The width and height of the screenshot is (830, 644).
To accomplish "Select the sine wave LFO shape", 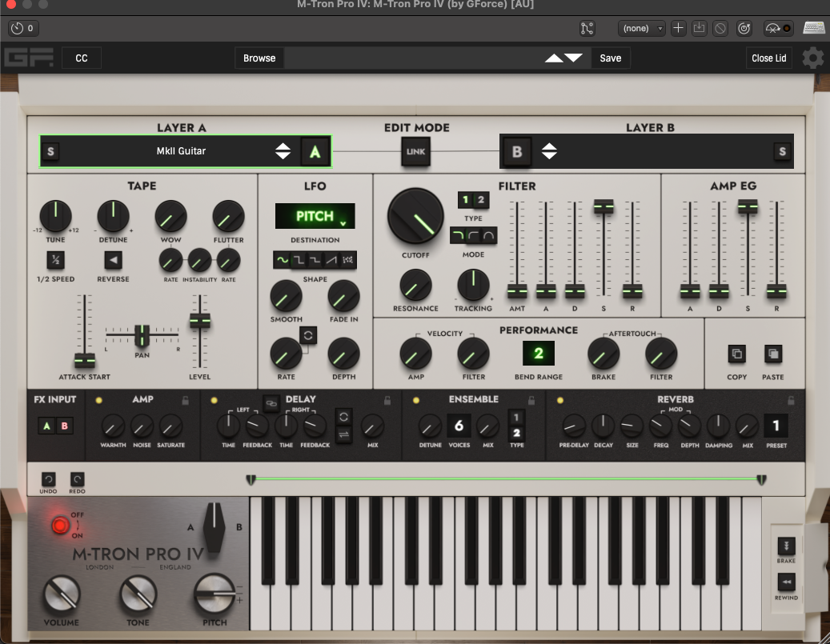I will (x=282, y=260).
